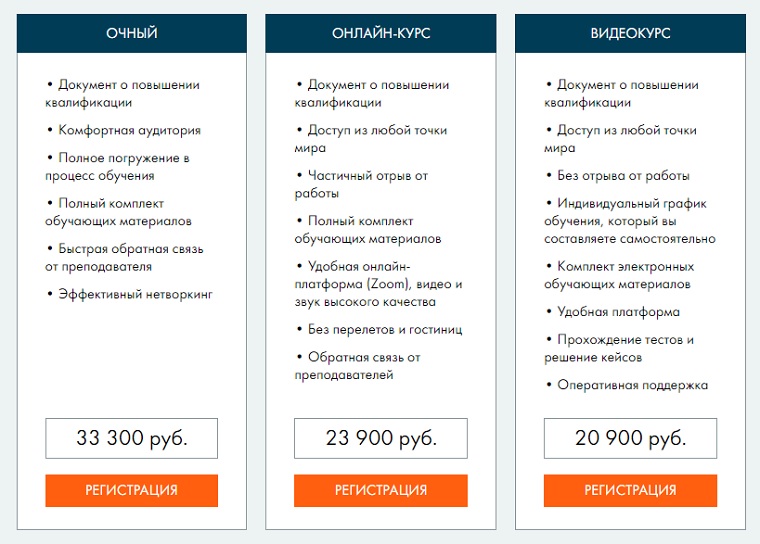Click the 'Оперативная поддержка' bullet

pyautogui.click(x=632, y=385)
